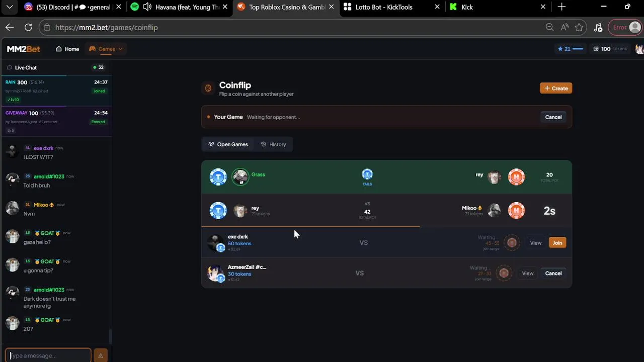
Task: Expand the Games dropdown menu
Action: pyautogui.click(x=106, y=49)
